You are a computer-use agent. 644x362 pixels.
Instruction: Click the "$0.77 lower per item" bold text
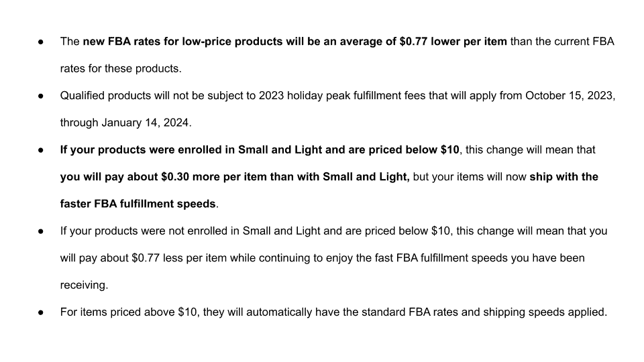(453, 42)
